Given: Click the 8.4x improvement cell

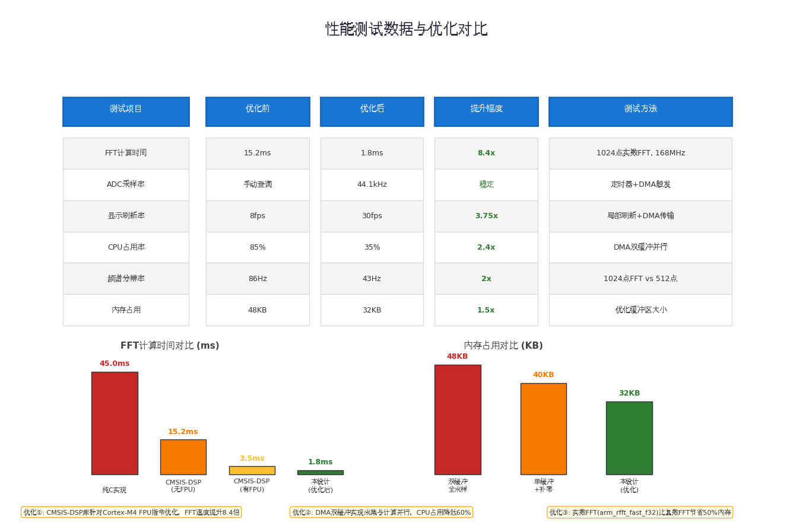Looking at the screenshot, I should [x=486, y=154].
